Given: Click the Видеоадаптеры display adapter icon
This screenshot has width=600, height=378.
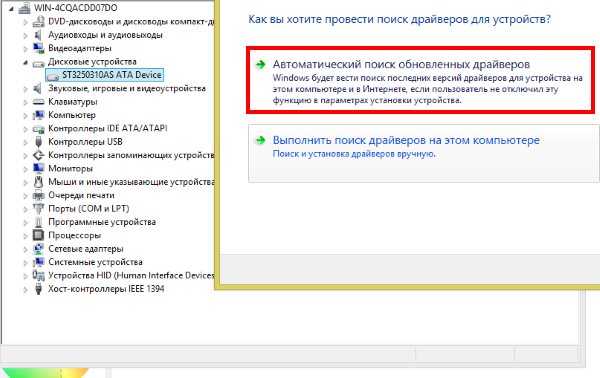Looking at the screenshot, I should (x=38, y=48).
